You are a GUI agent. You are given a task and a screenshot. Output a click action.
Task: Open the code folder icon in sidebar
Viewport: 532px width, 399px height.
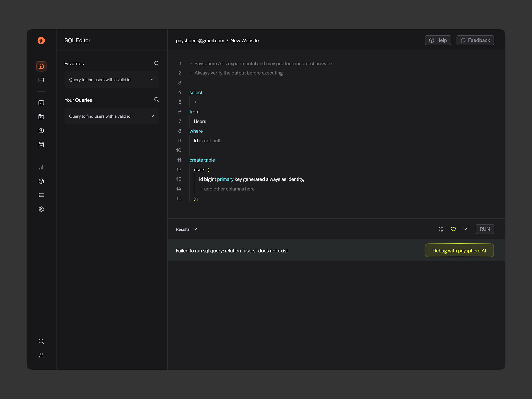click(41, 117)
